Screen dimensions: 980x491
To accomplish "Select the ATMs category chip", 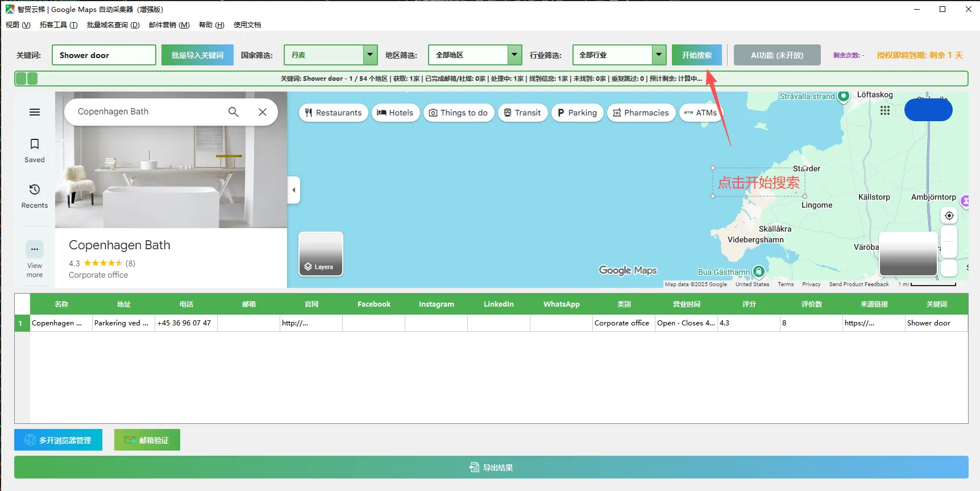I will 700,113.
